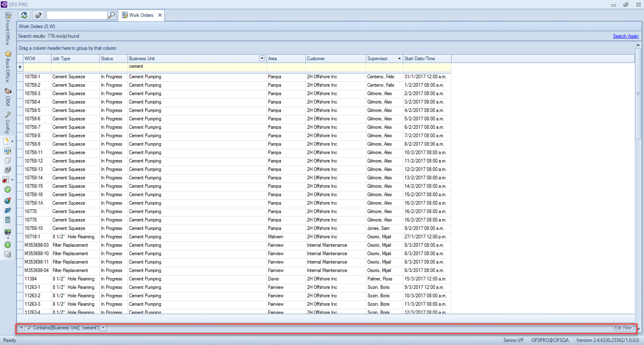
Task: Open the Business Unit column filter dropdown
Action: click(262, 59)
